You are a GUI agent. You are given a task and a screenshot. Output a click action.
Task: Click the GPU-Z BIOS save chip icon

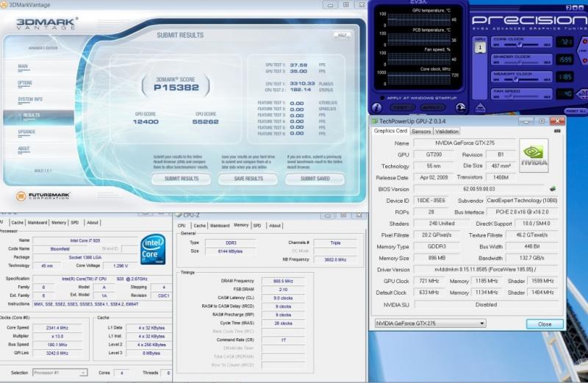coord(553,189)
